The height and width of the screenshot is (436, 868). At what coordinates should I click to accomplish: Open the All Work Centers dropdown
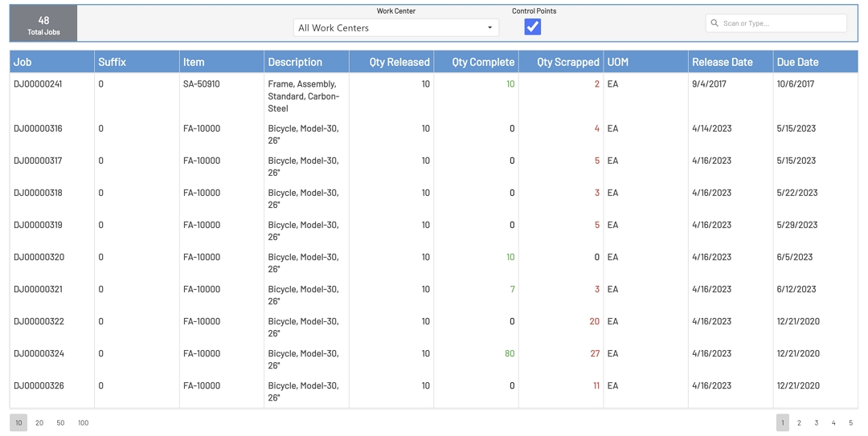(x=395, y=27)
